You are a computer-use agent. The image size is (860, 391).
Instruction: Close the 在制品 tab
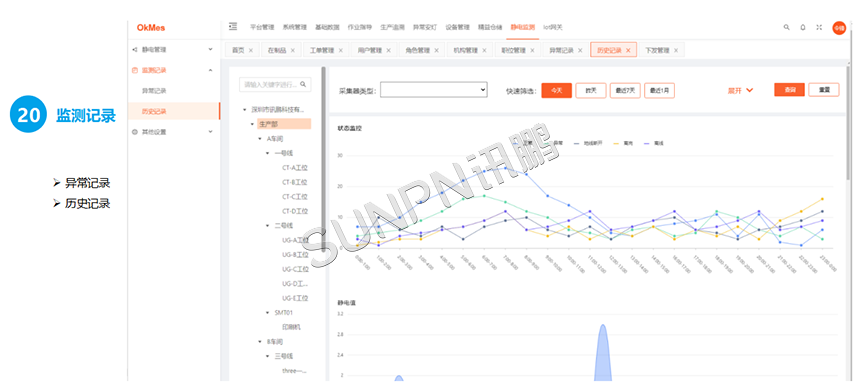292,50
